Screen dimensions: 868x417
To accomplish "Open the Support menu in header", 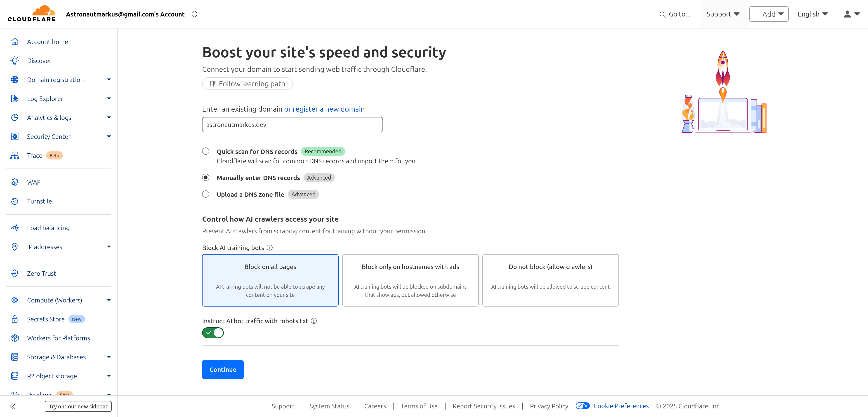I will 723,14.
